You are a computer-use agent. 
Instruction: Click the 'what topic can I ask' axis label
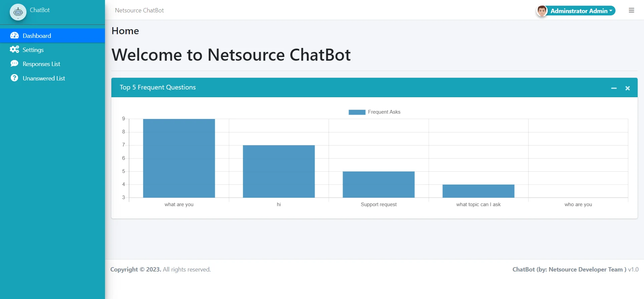pos(478,204)
